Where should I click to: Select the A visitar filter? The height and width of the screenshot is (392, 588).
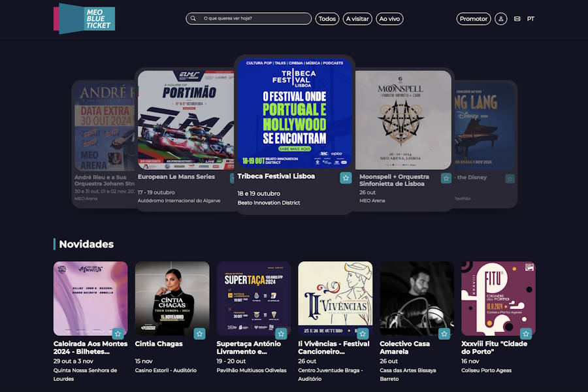click(357, 19)
